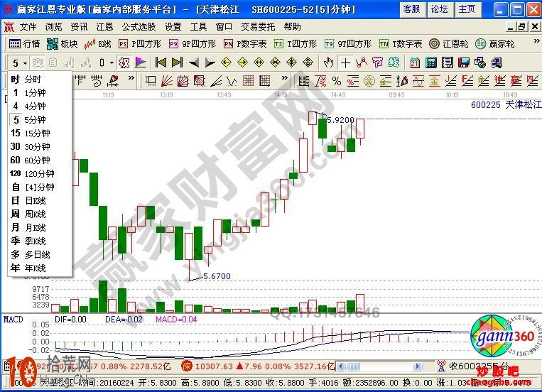
Task: Open the calendar 21 date tool
Action: coord(414,62)
